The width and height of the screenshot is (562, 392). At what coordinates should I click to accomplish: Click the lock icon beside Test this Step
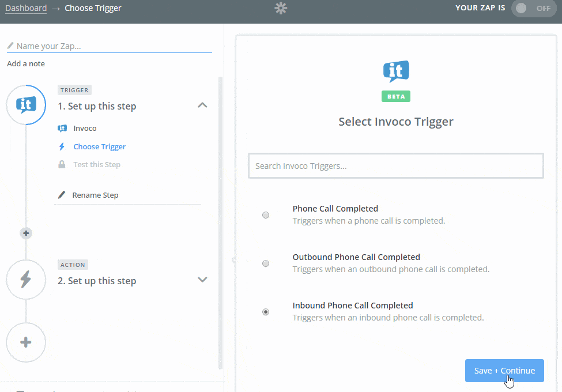(x=62, y=164)
